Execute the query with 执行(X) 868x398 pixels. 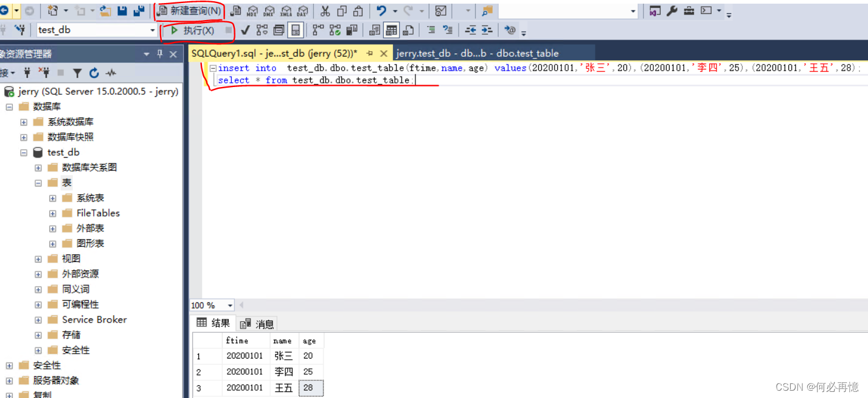[193, 29]
